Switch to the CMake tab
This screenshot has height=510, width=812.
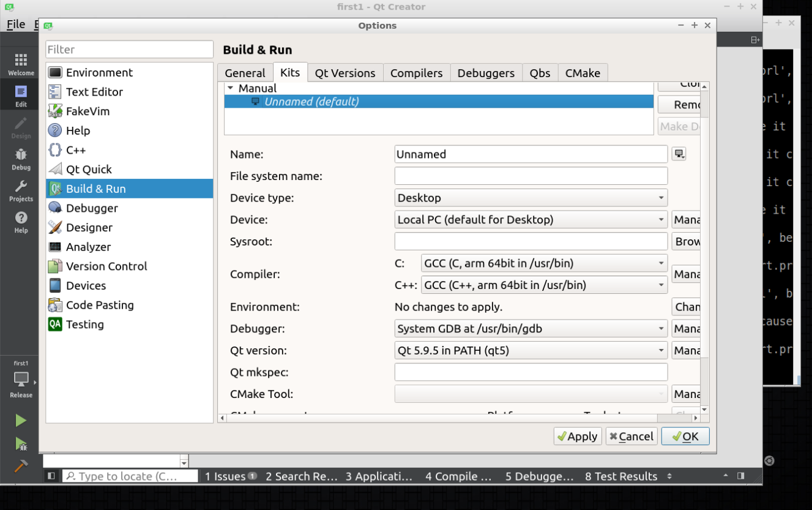583,73
